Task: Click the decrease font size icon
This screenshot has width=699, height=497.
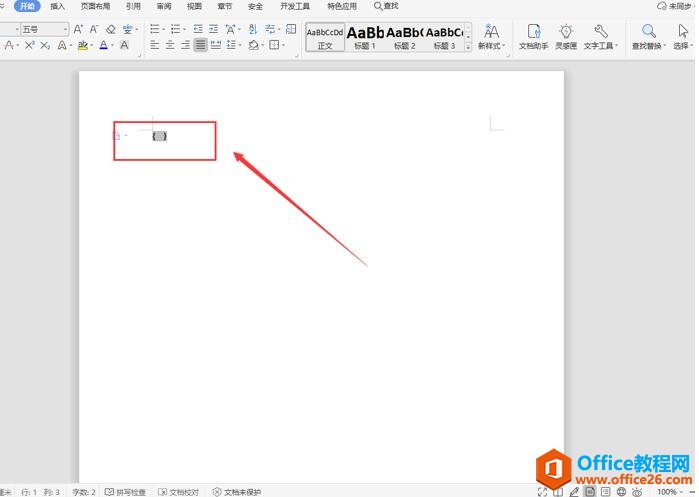Action: [x=94, y=29]
